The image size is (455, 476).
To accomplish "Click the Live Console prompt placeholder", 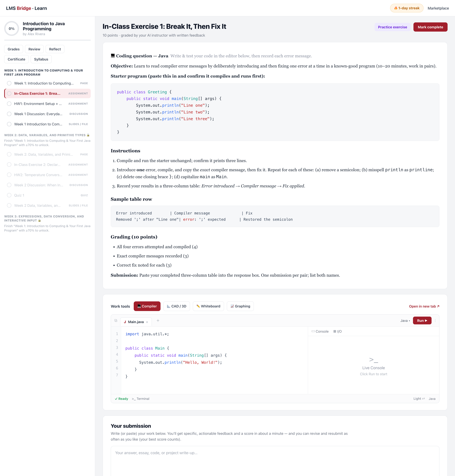I will click(x=373, y=366).
